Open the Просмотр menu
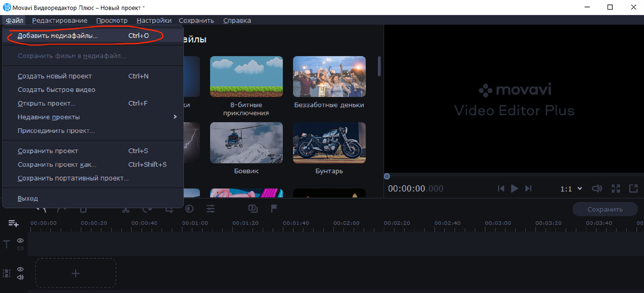 click(112, 20)
